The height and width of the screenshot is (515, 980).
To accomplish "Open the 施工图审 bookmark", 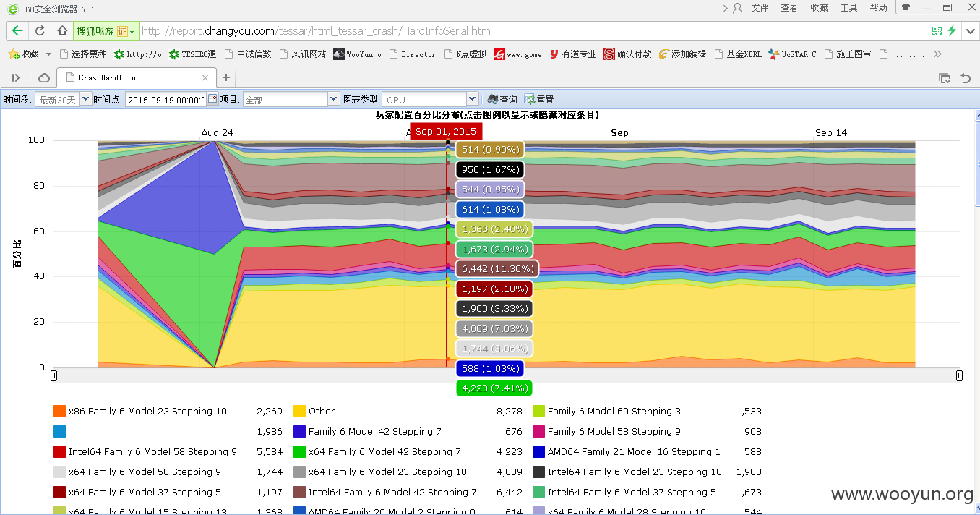I will (847, 54).
